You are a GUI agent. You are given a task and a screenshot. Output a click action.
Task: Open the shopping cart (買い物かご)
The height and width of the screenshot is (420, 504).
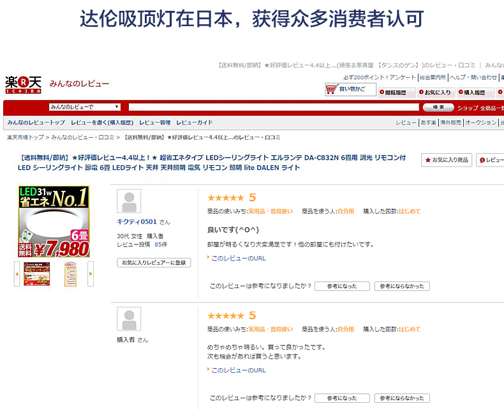click(x=350, y=89)
